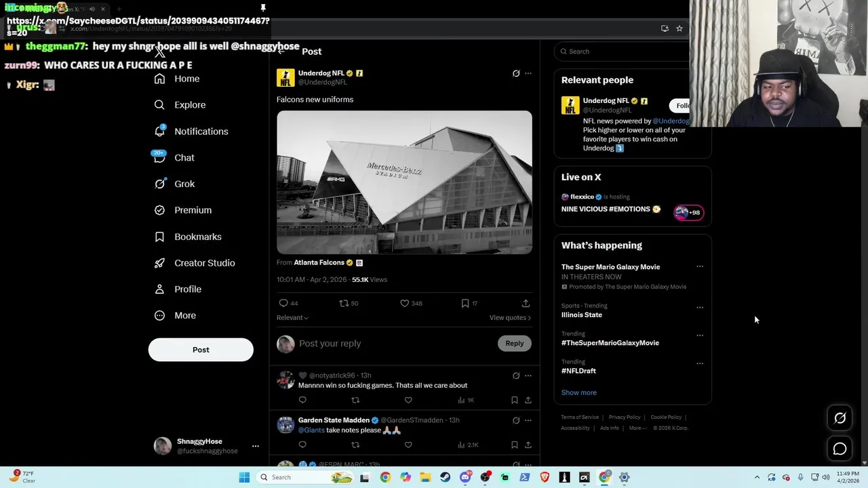Open Home in X sidebar
This screenshot has width=868, height=488.
click(x=177, y=79)
